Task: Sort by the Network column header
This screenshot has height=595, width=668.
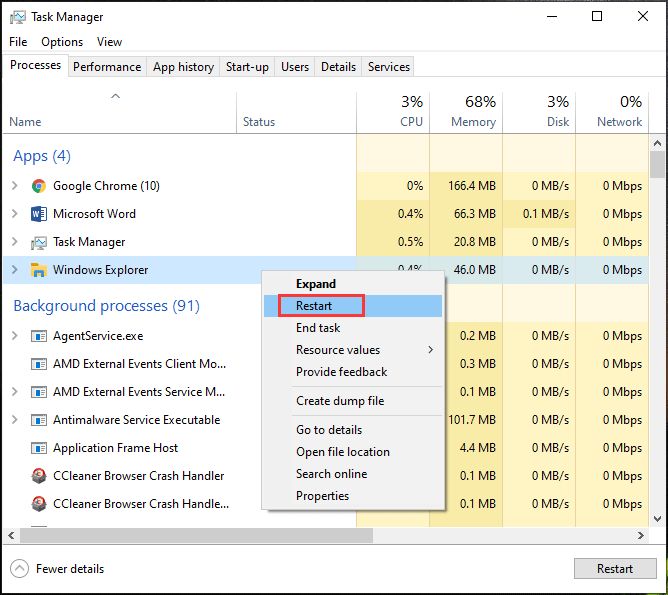Action: point(612,112)
